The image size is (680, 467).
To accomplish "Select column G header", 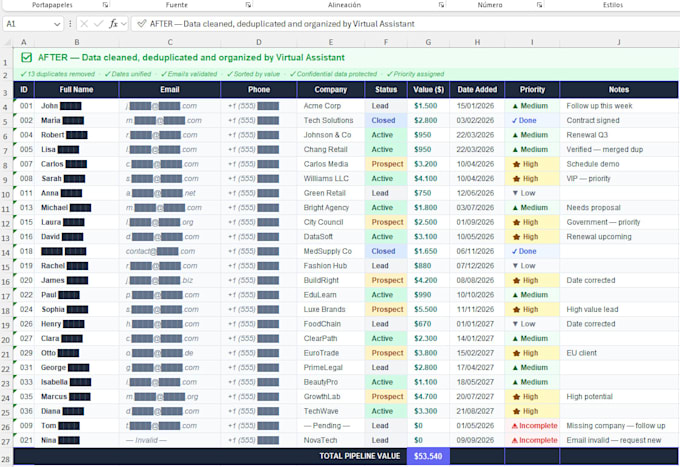I will 428,42.
